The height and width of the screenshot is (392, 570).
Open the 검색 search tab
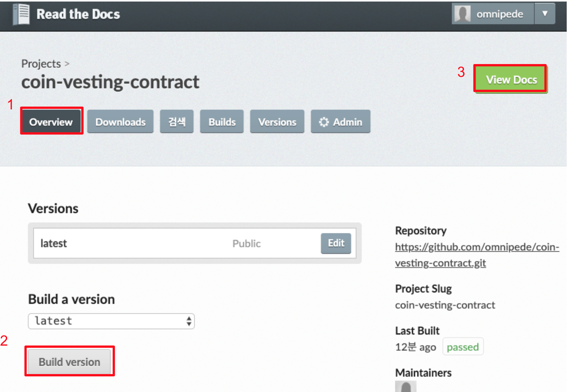tap(177, 122)
